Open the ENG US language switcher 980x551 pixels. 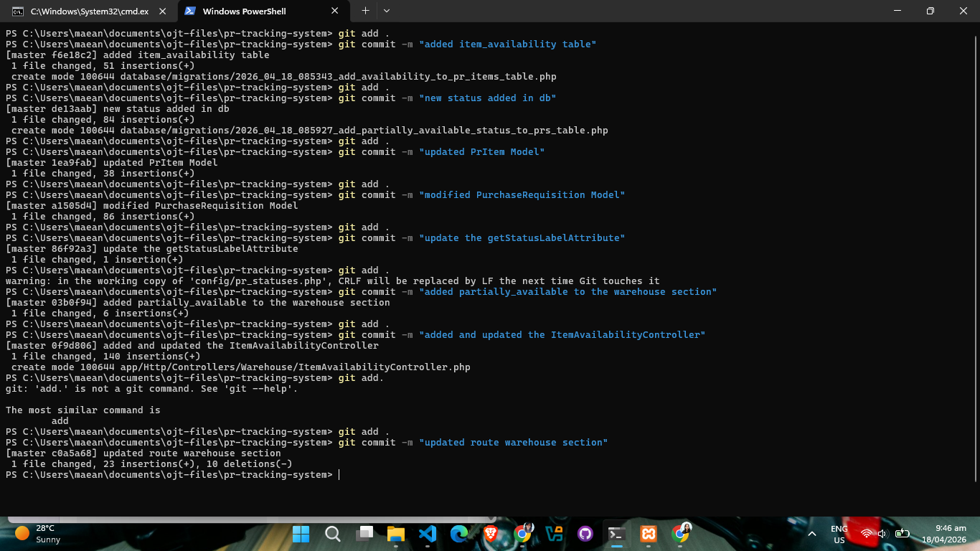click(x=839, y=534)
